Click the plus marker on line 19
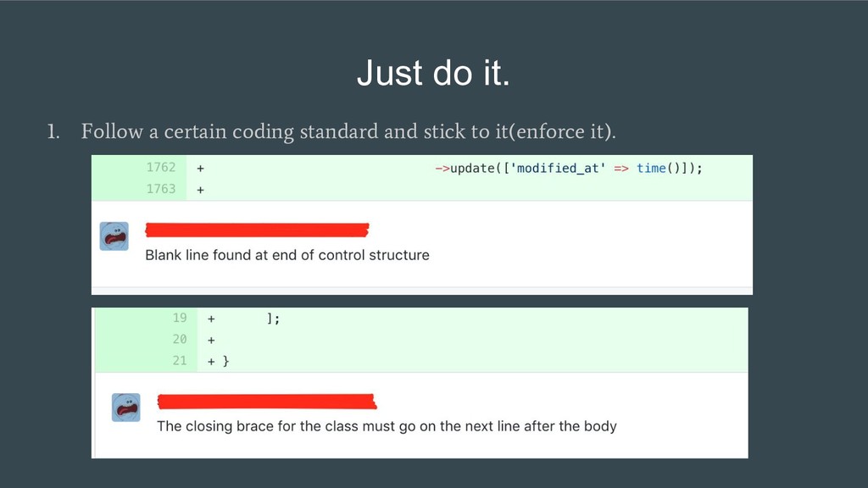 211,319
